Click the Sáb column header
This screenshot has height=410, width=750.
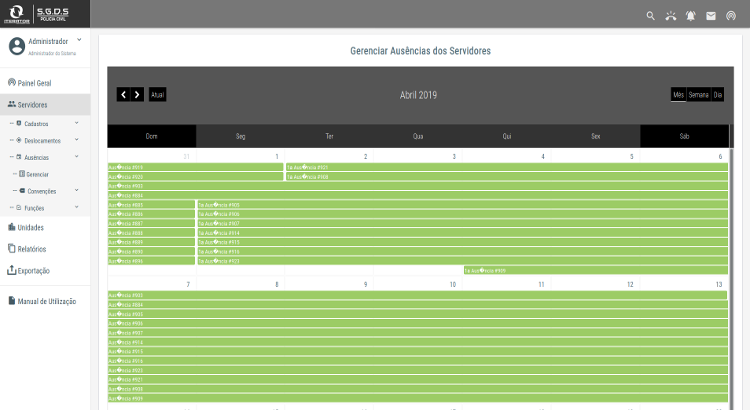(x=684, y=136)
